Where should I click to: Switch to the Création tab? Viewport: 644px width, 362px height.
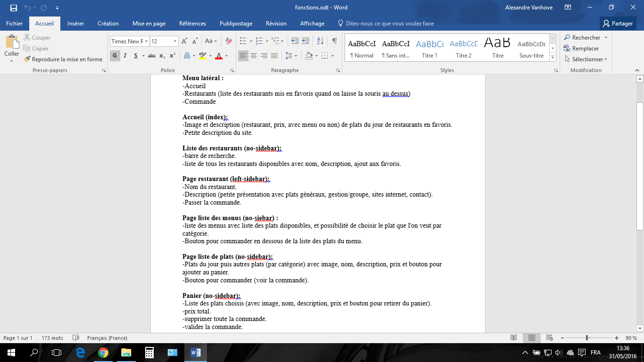(108, 23)
